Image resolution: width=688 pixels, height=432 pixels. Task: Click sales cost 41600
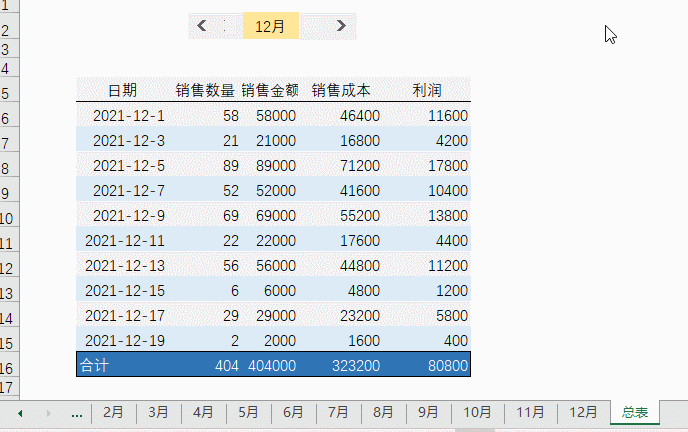tap(359, 191)
